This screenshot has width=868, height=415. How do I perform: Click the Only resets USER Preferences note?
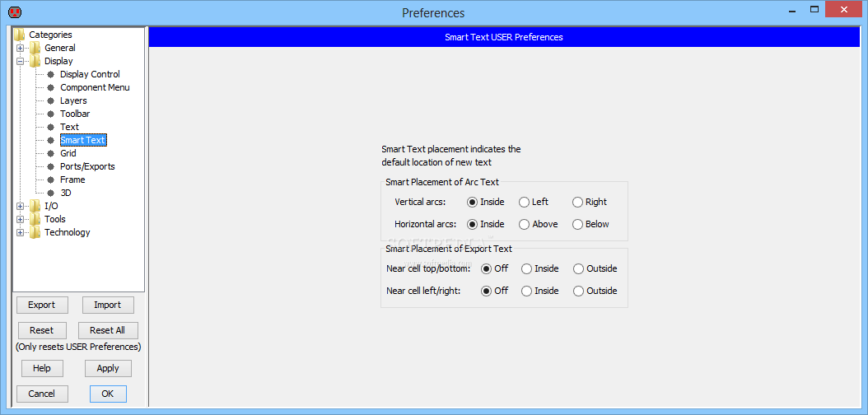coord(78,347)
